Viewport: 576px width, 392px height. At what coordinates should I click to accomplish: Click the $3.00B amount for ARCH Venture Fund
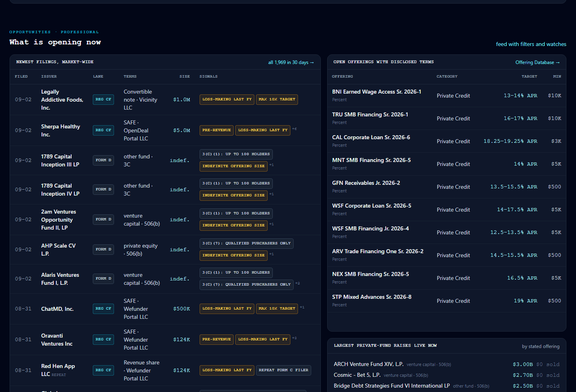pos(523,364)
